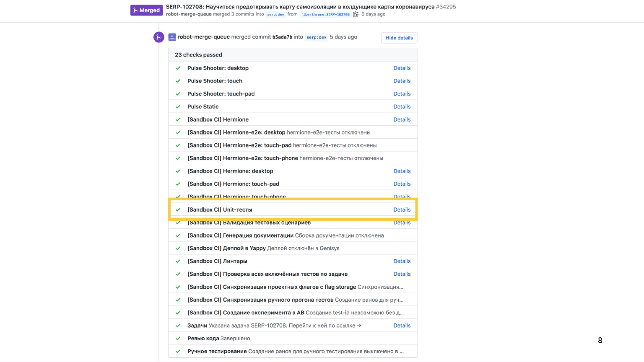Open Details for the Задачи check
The image size is (644, 362).
pos(402,326)
